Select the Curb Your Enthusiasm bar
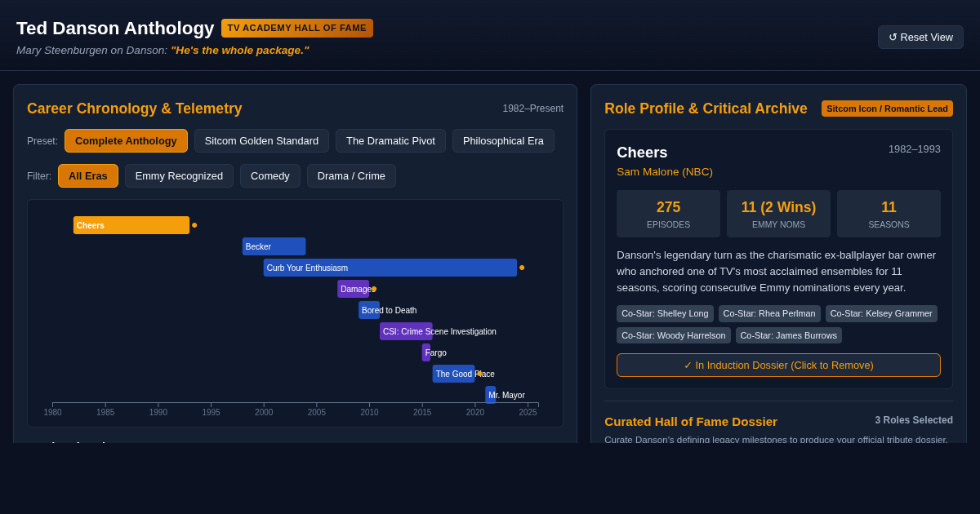 click(x=390, y=268)
